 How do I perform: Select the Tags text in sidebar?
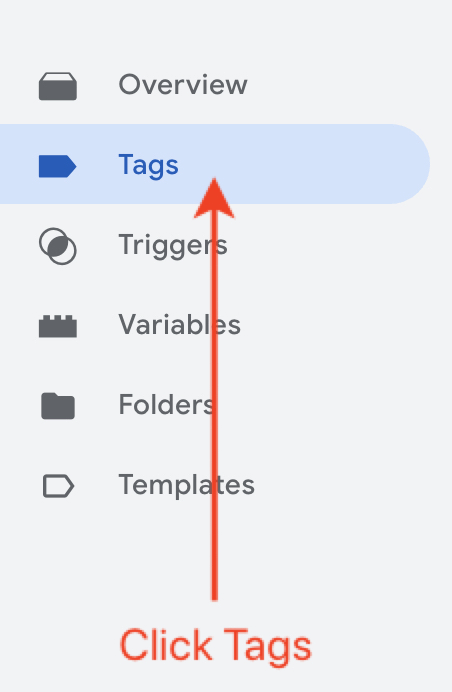pyautogui.click(x=148, y=166)
